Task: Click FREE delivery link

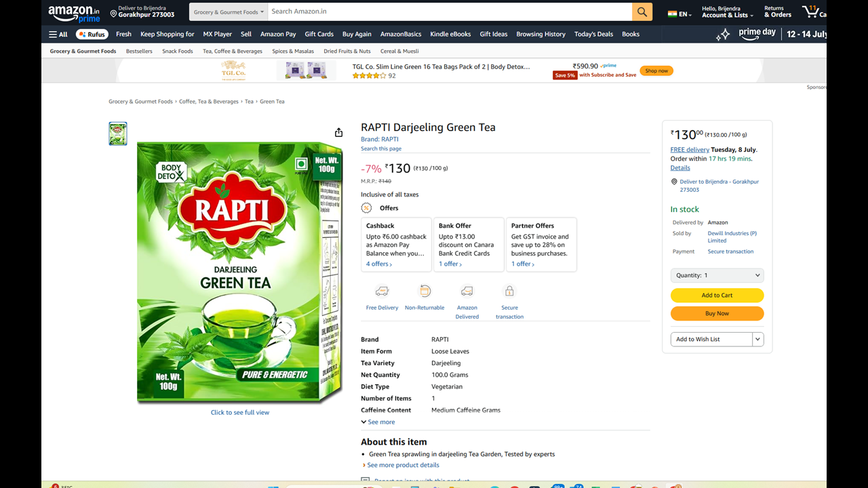Action: pos(690,150)
